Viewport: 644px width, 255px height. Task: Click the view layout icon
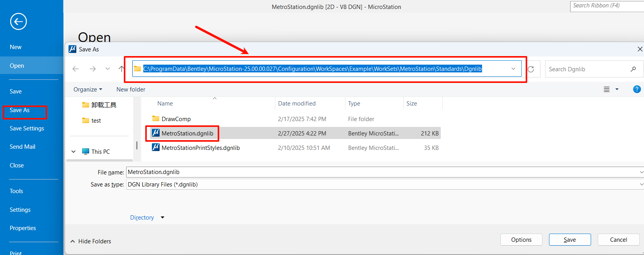(x=607, y=90)
